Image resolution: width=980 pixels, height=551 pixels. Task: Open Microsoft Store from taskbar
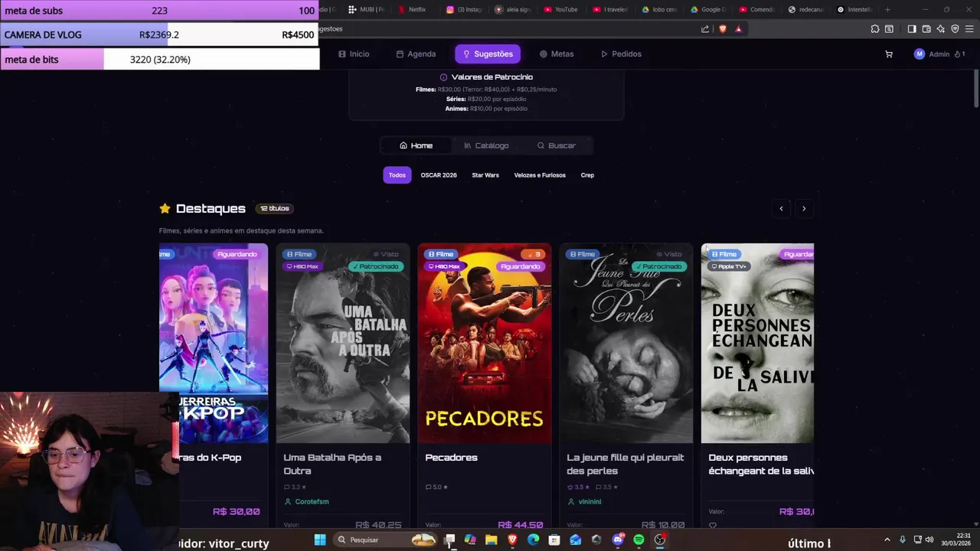coord(554,540)
